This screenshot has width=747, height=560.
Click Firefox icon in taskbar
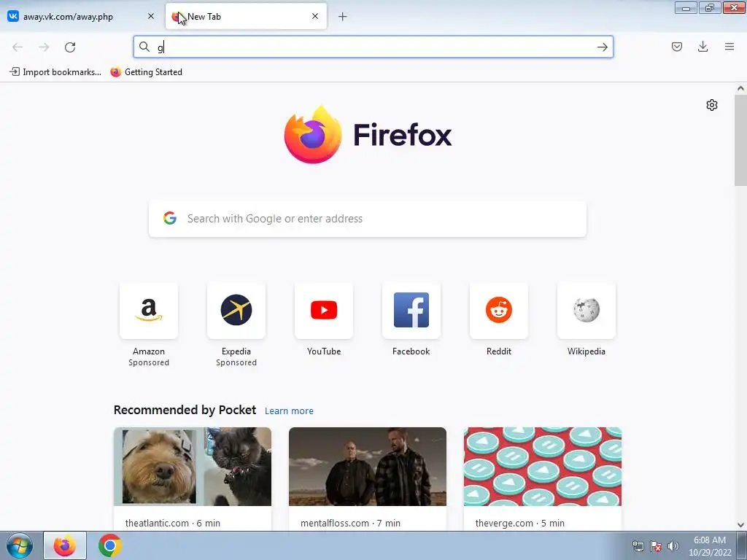(65, 545)
